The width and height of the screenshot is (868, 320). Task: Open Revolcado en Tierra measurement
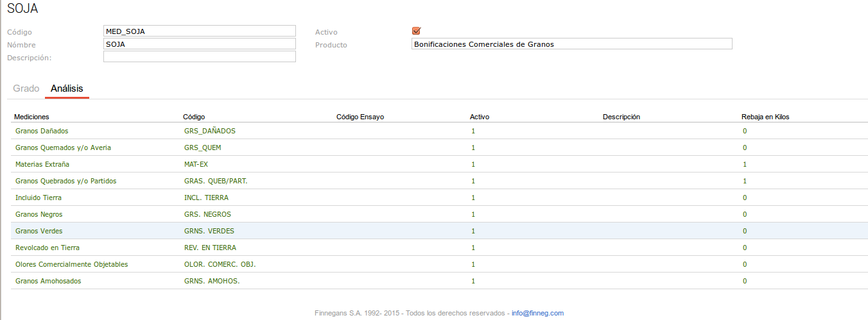point(48,248)
